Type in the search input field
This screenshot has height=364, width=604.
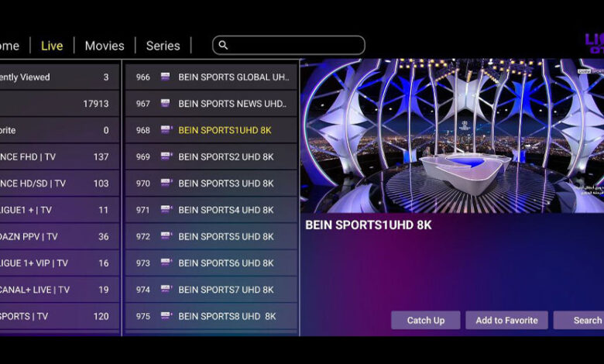(294, 46)
